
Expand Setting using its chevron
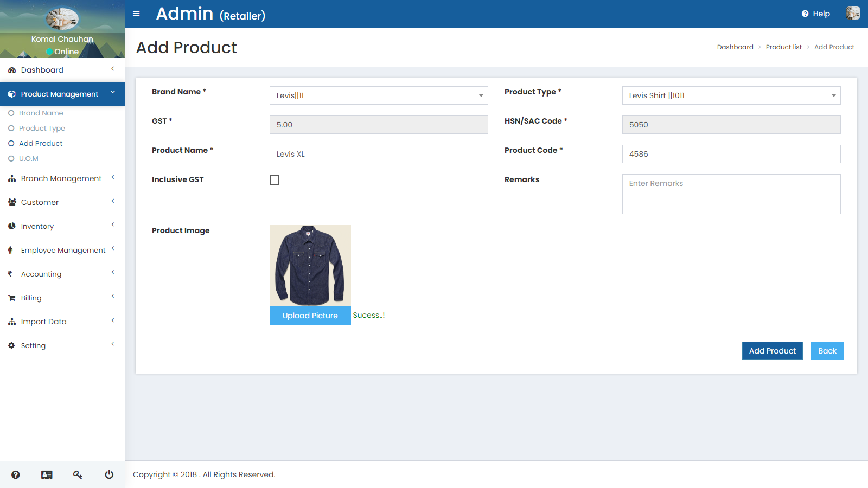(x=113, y=344)
